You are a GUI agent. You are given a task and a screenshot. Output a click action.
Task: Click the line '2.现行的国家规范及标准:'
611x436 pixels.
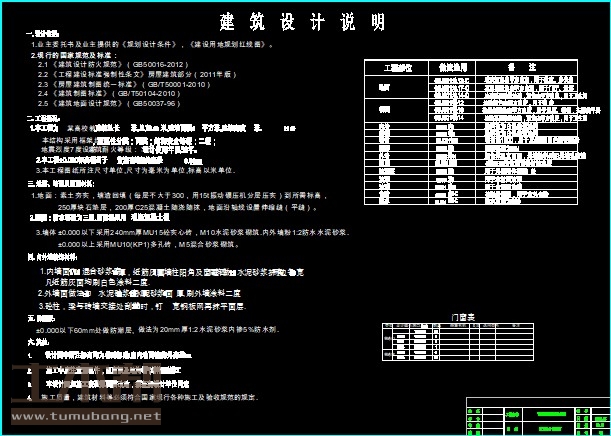[x=74, y=55]
